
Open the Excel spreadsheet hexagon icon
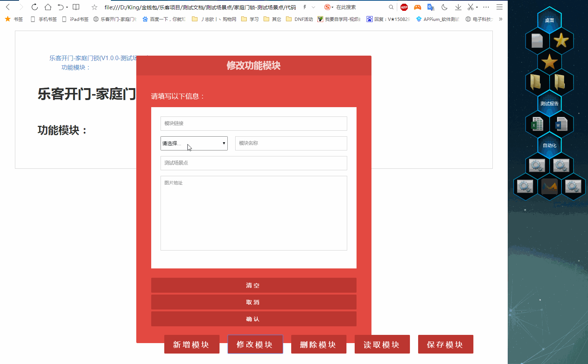[537, 124]
